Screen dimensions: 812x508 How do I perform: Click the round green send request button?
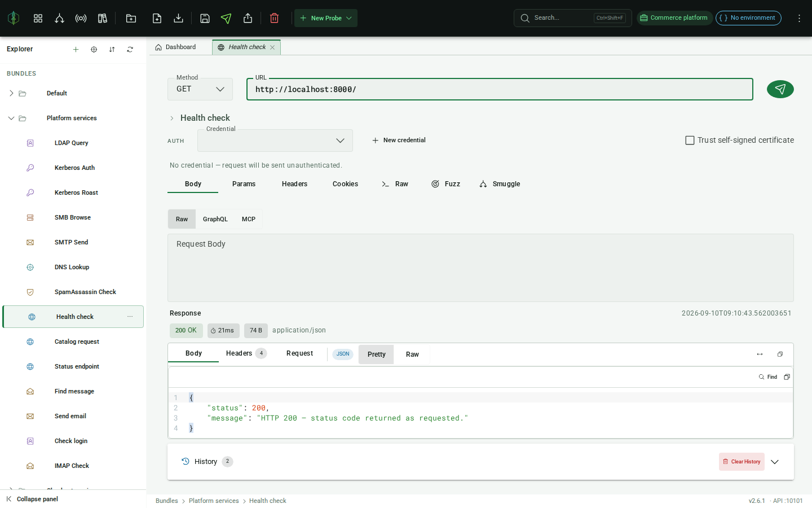tap(780, 89)
